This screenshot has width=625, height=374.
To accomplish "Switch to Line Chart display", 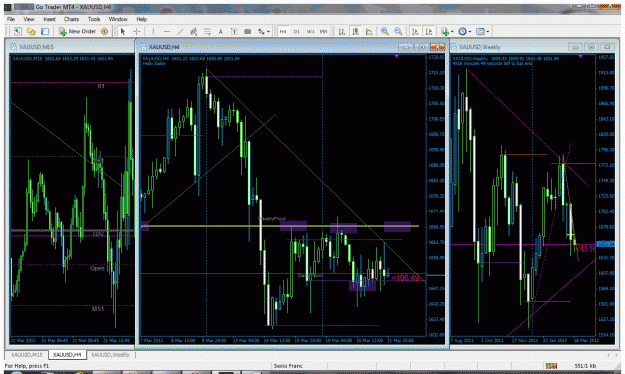I will coord(369,31).
